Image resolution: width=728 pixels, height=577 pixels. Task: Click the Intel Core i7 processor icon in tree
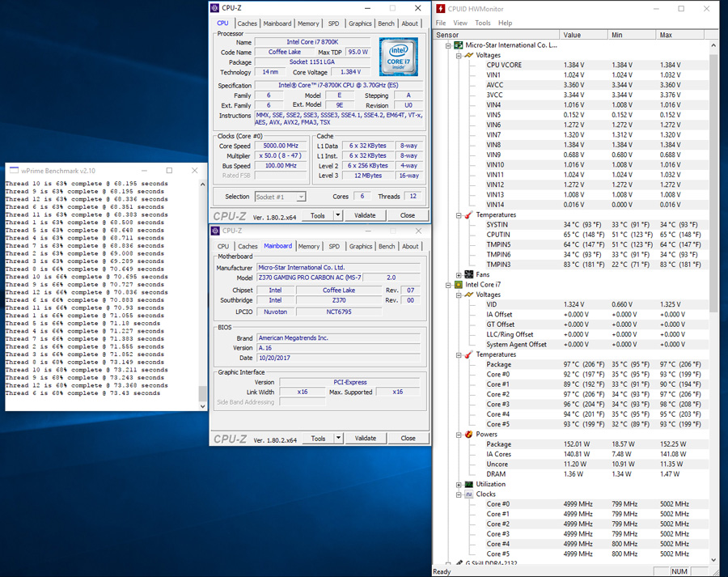point(458,285)
